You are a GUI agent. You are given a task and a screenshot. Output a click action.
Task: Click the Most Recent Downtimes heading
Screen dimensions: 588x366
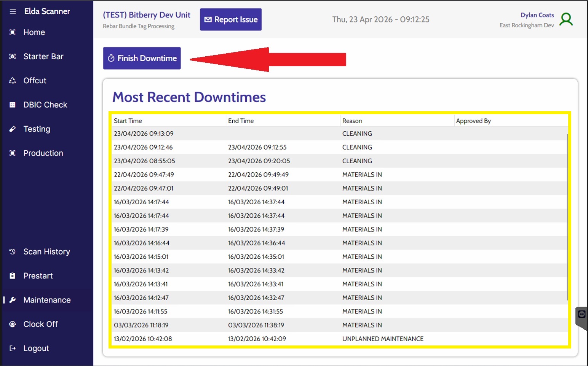pyautogui.click(x=189, y=97)
